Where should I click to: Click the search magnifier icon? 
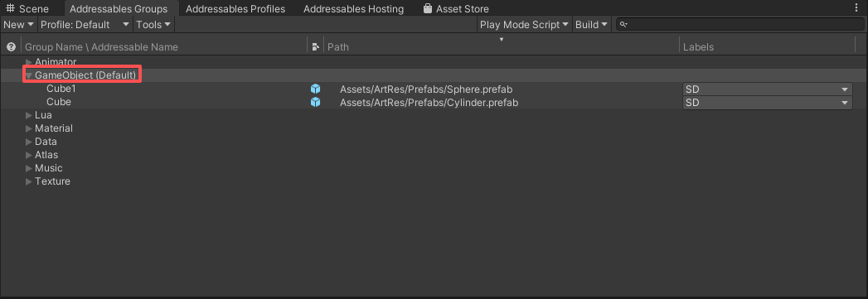623,24
